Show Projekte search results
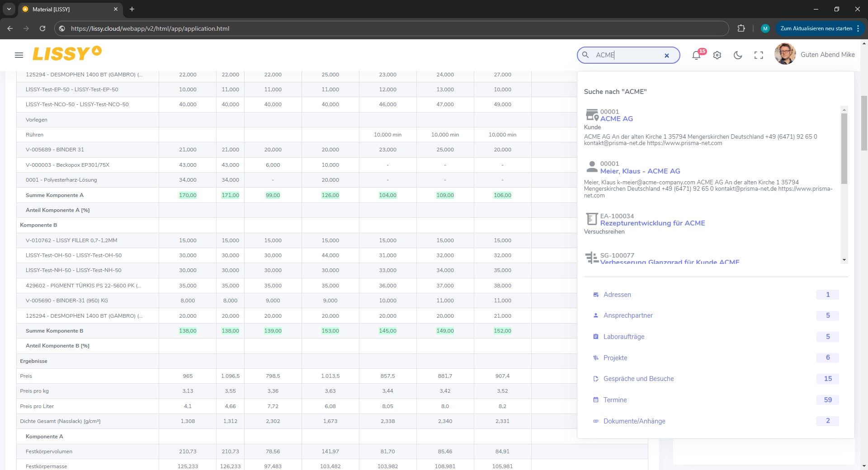This screenshot has height=470, width=868. click(x=615, y=358)
